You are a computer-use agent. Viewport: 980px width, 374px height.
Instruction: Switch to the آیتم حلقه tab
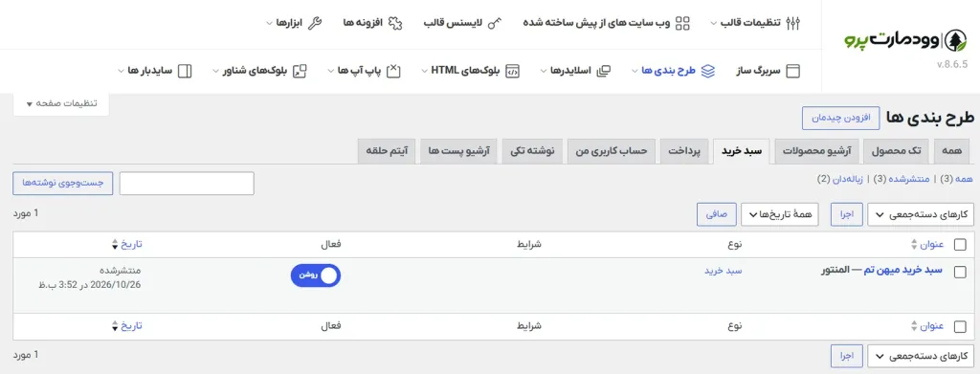388,152
